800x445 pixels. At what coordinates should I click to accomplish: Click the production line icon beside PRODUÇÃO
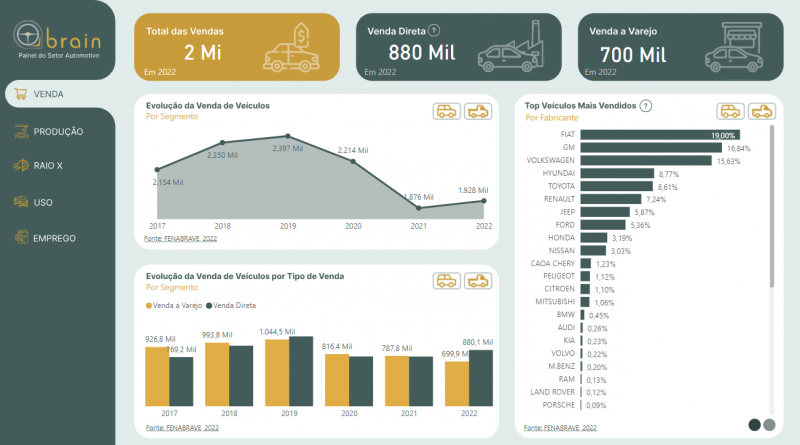tap(21, 131)
